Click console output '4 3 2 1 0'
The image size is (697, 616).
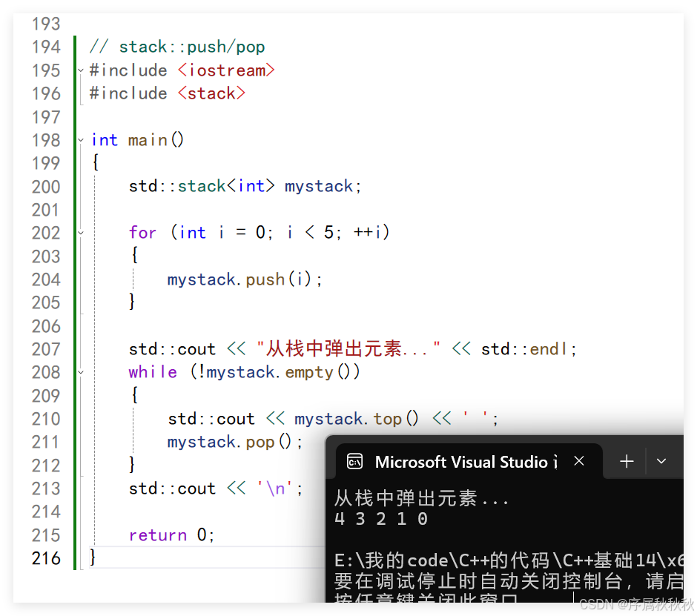click(381, 519)
